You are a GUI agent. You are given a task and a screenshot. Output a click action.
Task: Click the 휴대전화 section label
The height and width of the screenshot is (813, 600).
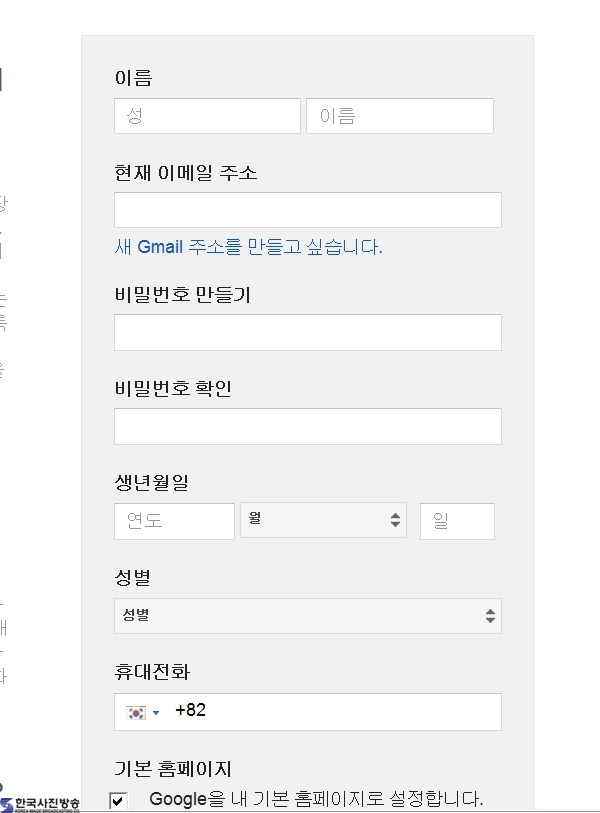152,672
